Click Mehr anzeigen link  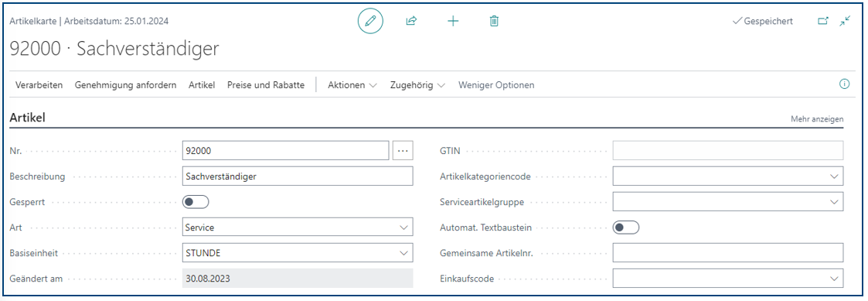pos(817,118)
